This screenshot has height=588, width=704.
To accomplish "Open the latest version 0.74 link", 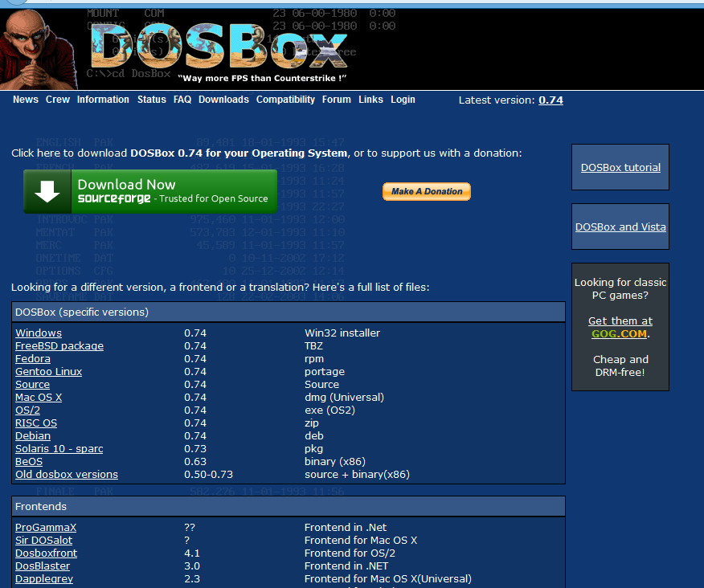I will pyautogui.click(x=551, y=100).
